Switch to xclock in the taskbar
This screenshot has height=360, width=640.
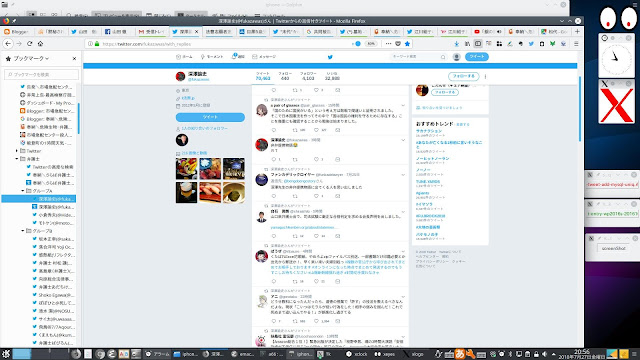coord(356,354)
